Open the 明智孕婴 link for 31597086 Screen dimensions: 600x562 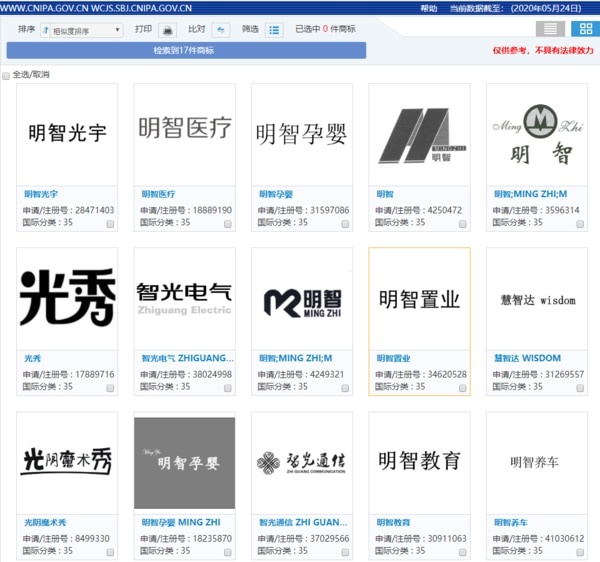click(x=276, y=194)
